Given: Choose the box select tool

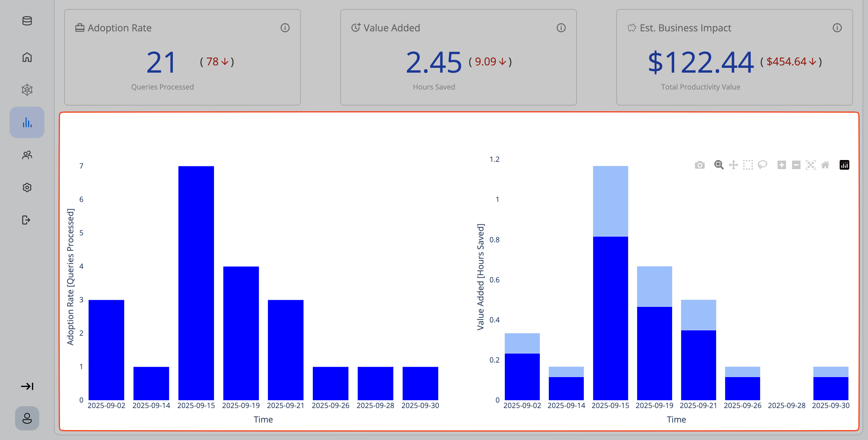Looking at the screenshot, I should (748, 165).
